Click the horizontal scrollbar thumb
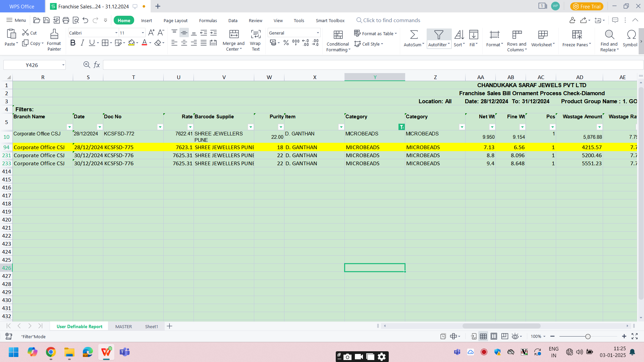644x362 pixels. click(x=501, y=326)
